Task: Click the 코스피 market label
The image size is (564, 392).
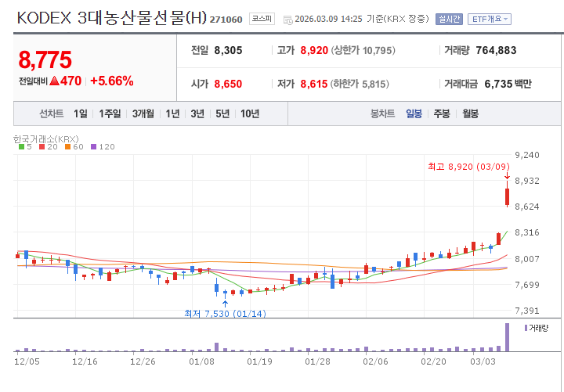Action: [262, 19]
